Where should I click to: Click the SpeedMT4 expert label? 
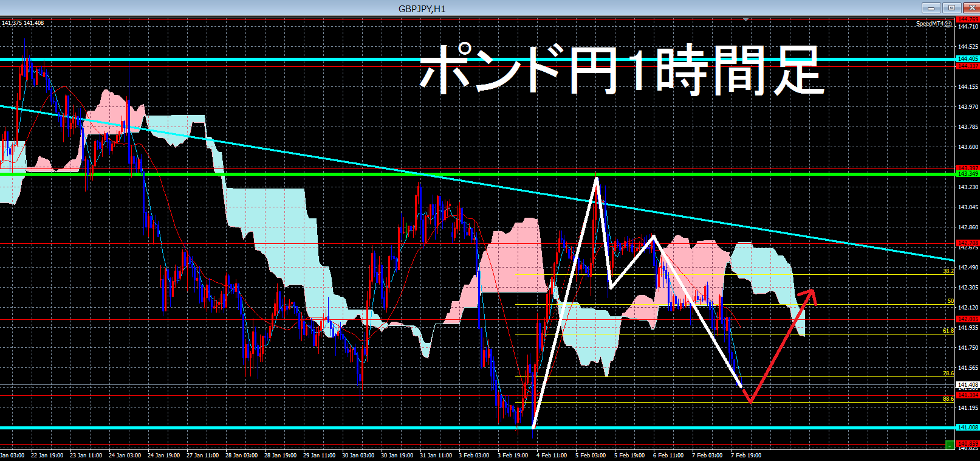tap(930, 24)
